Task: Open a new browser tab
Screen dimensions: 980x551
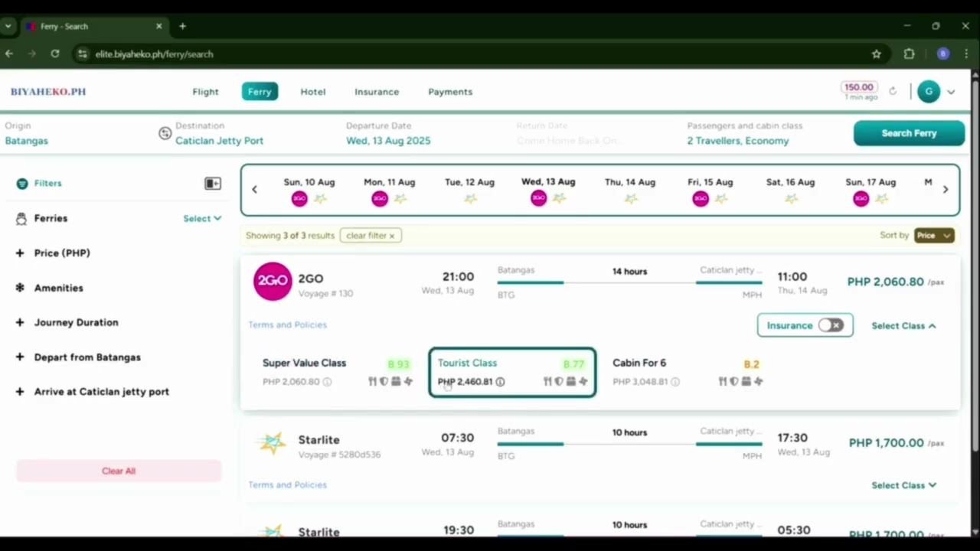Action: coord(182,26)
